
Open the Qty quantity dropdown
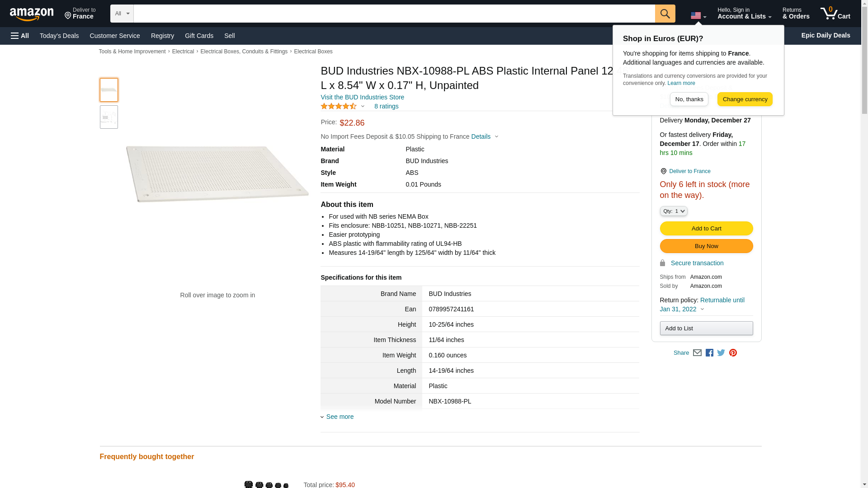[673, 211]
